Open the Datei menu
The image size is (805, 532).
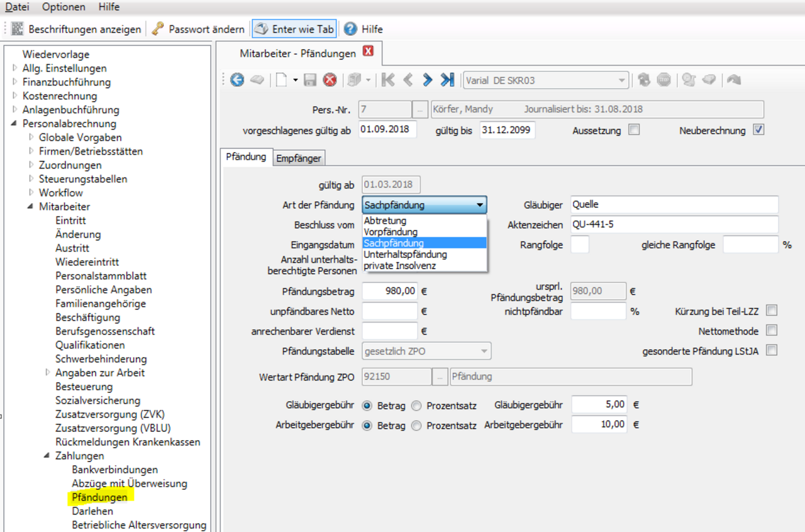17,7
